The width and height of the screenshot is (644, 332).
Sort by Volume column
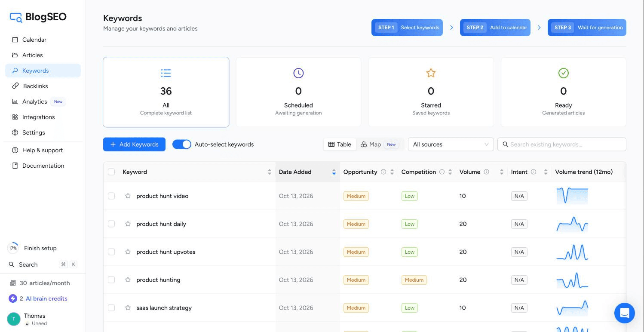502,172
